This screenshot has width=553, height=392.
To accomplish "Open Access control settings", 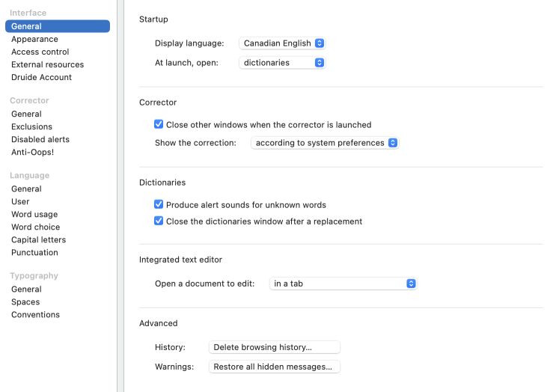I will coord(40,52).
